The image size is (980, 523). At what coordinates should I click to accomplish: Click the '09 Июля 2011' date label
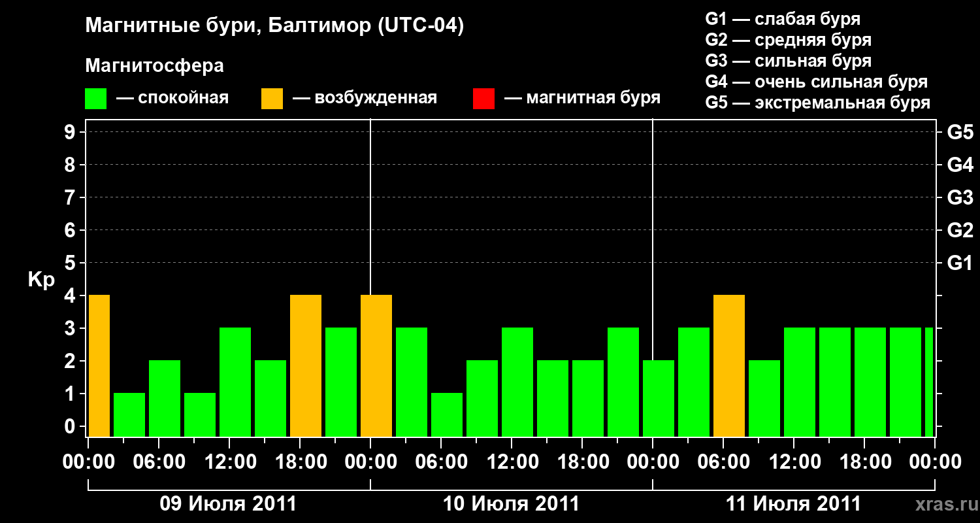coord(229,504)
